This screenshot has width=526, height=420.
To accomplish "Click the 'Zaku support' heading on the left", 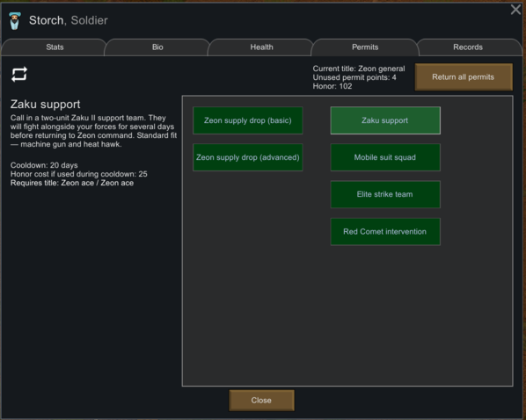I will [x=45, y=105].
